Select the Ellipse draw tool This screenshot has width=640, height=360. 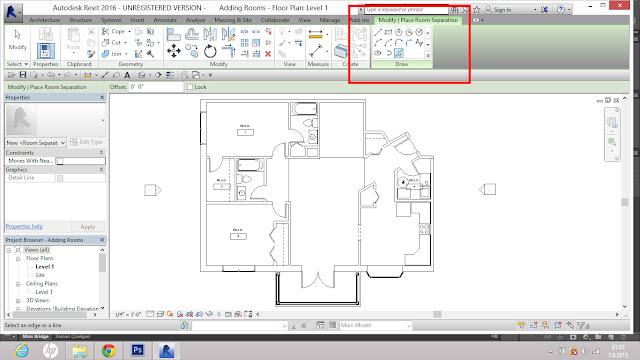(378, 53)
